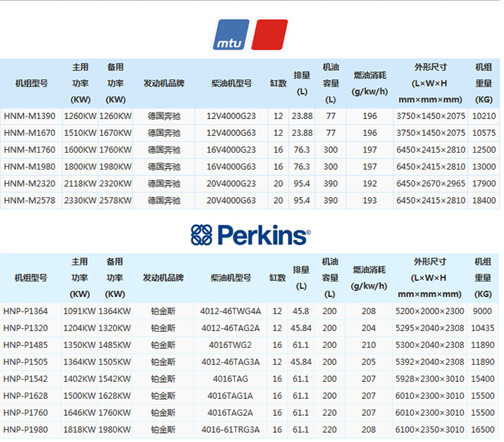Image resolution: width=504 pixels, height=442 pixels.
Task: Click engine model 16V4000G63
Action: coord(231,167)
